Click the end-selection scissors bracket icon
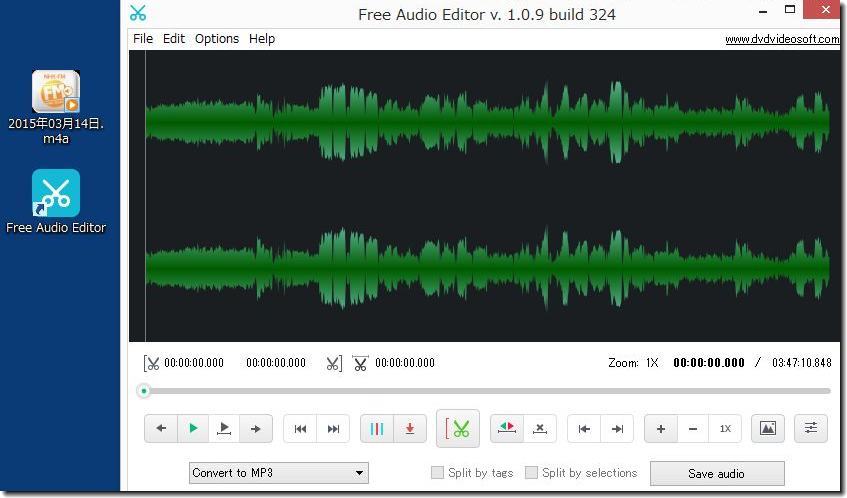The image size is (847, 498). (334, 364)
